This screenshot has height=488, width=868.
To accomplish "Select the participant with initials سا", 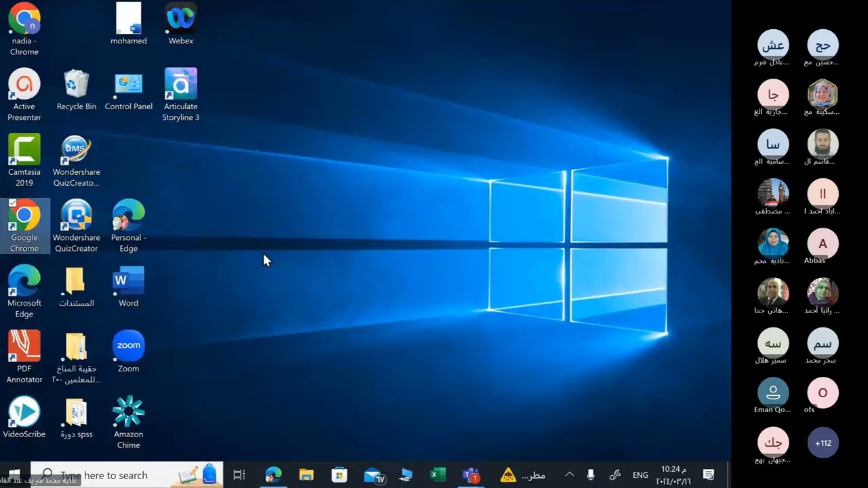I will [773, 144].
